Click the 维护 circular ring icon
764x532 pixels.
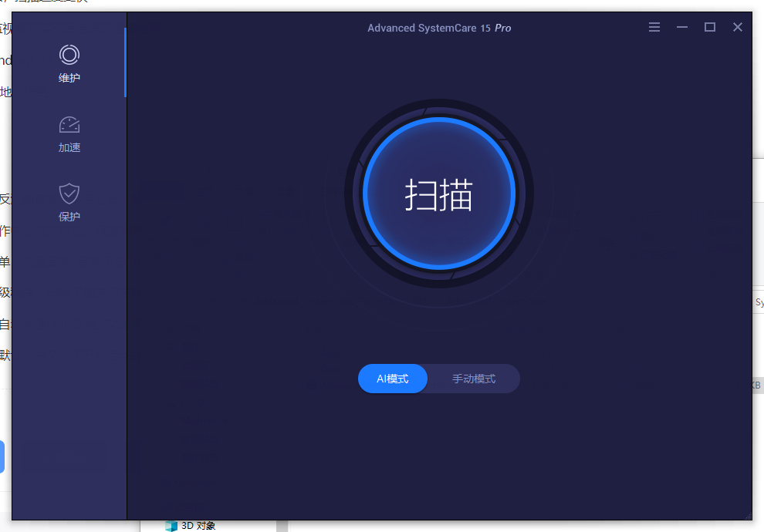[69, 55]
